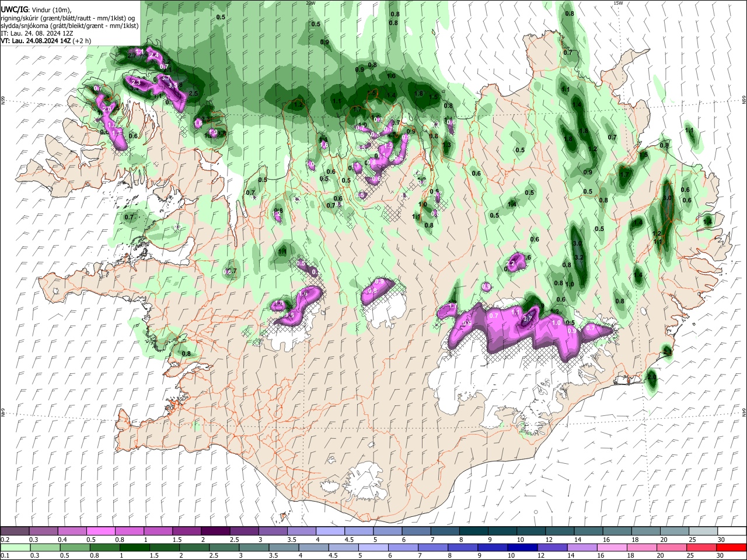Click the '3.2' precipitation value on the map
Screen dimensions: 747x560
coord(580,257)
